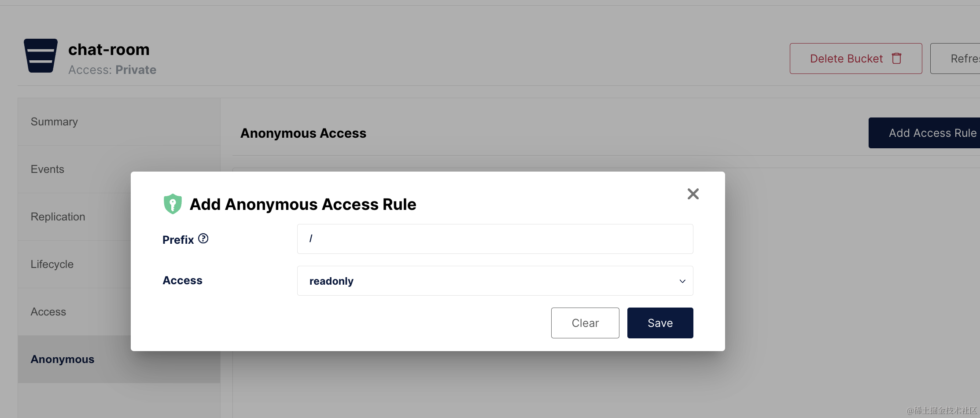Open the readonly Access selector
Viewport: 980px width, 418px height.
pyautogui.click(x=489, y=281)
